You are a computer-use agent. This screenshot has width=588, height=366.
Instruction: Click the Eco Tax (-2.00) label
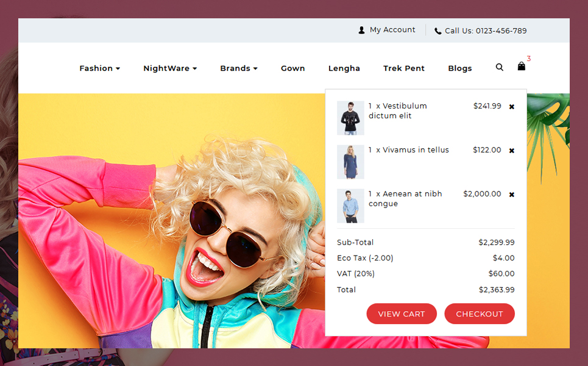365,258
